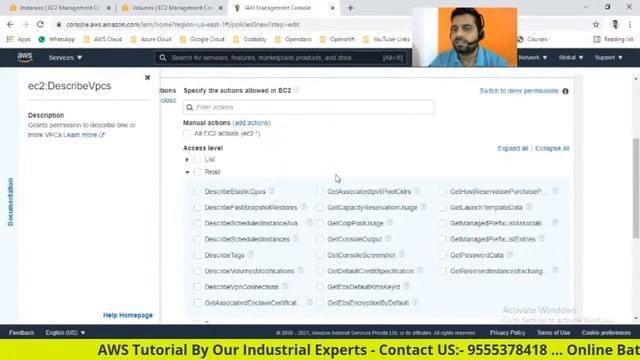
Task: Expand the List access level
Action: 187,159
